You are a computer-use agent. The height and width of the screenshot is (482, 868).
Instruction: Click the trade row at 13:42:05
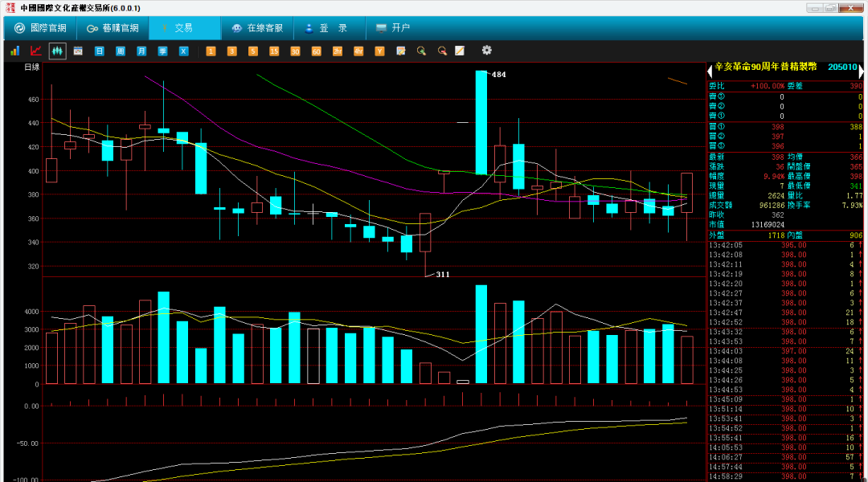pyautogui.click(x=785, y=245)
